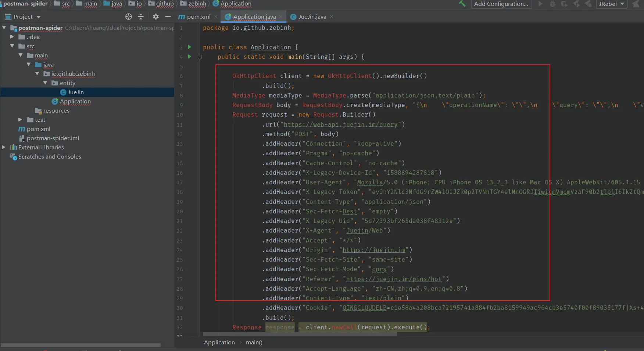This screenshot has width=644, height=351.
Task: Click the Run with Coverage icon
Action: tap(564, 4)
